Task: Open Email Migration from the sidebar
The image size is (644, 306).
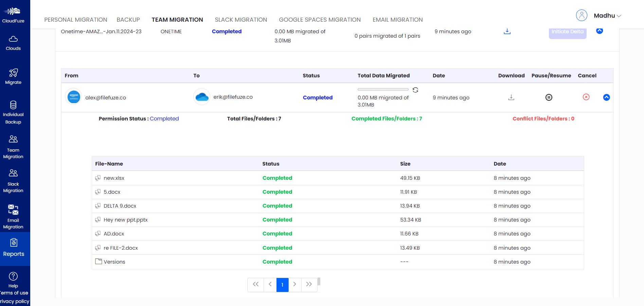Action: 13,212
